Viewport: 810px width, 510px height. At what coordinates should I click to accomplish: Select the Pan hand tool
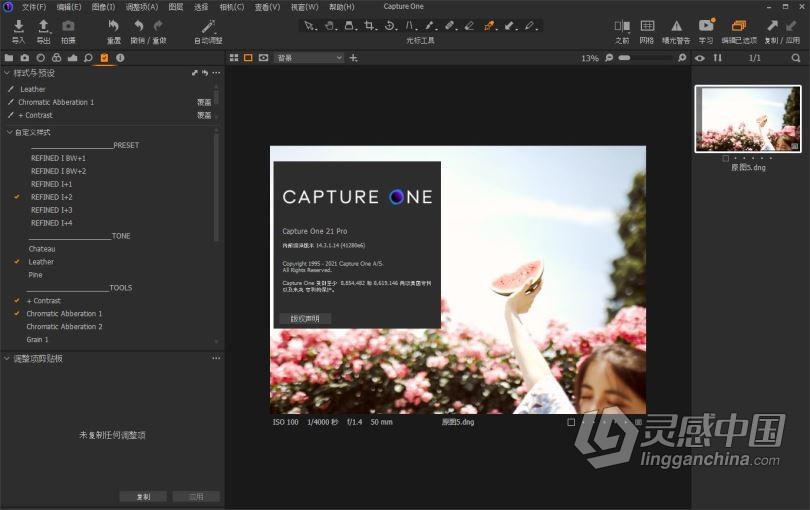click(330, 25)
